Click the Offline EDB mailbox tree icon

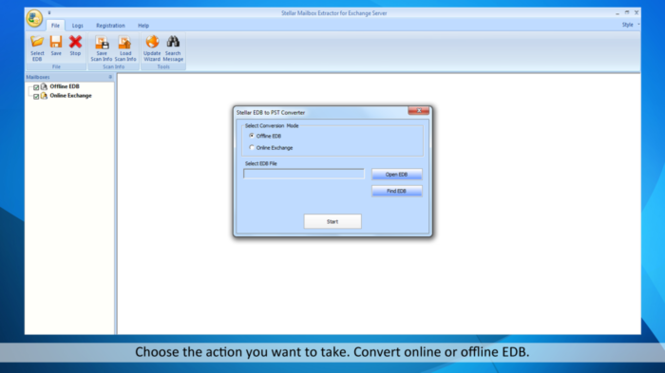[44, 87]
